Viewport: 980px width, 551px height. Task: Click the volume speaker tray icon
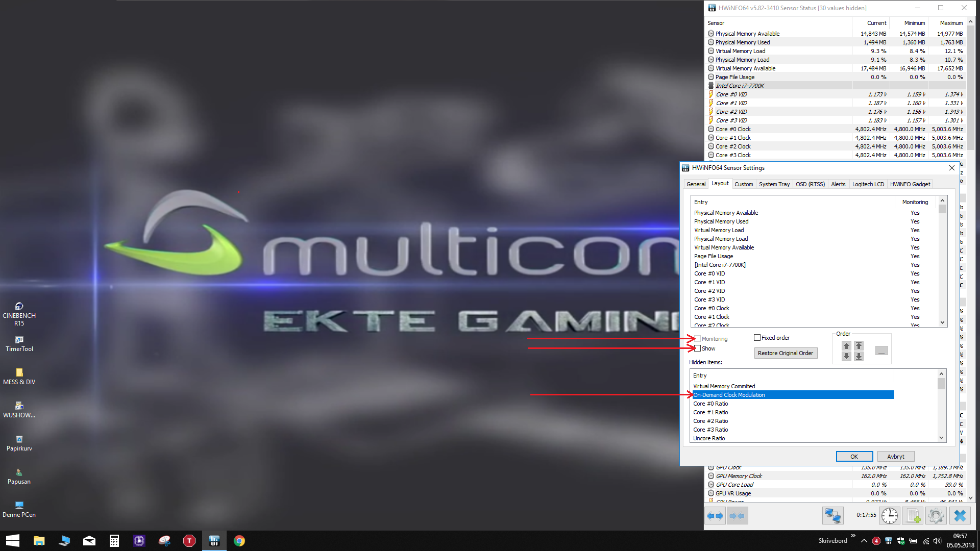(937, 541)
